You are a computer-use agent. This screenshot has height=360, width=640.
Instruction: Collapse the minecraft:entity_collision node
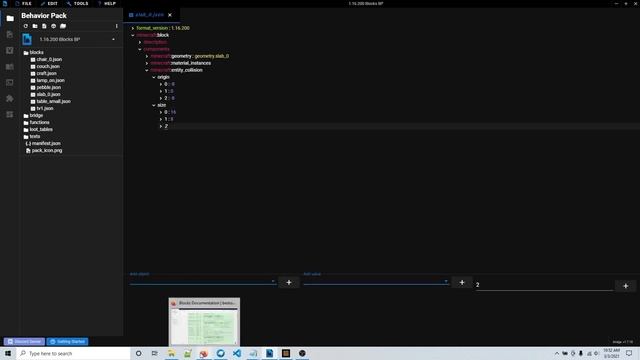tap(147, 70)
